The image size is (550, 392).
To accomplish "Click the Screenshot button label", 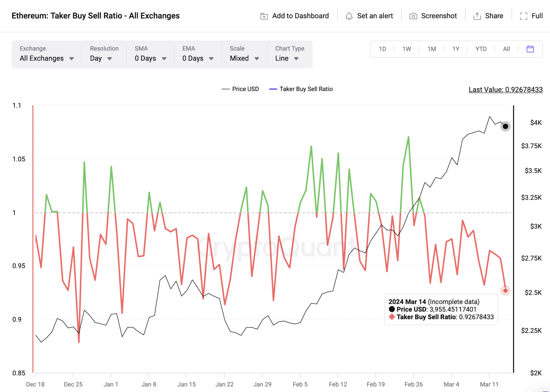I will [439, 16].
